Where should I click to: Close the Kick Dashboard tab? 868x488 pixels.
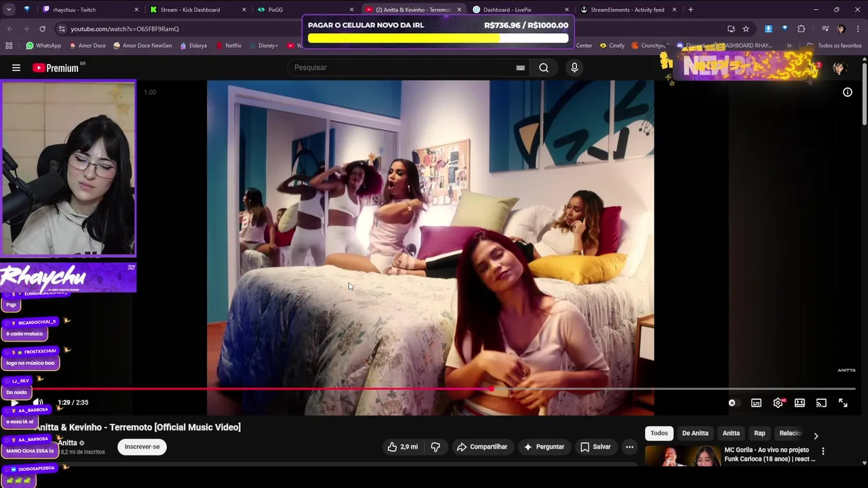pos(244,9)
